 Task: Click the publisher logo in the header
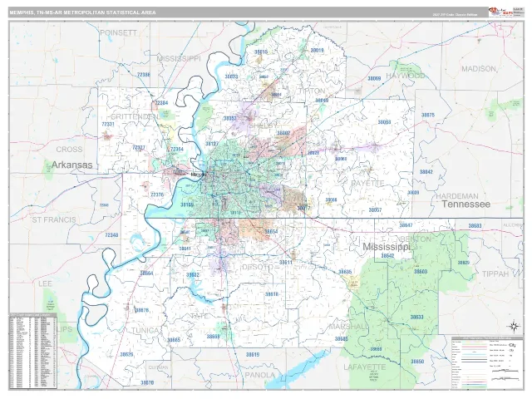pyautogui.click(x=500, y=12)
